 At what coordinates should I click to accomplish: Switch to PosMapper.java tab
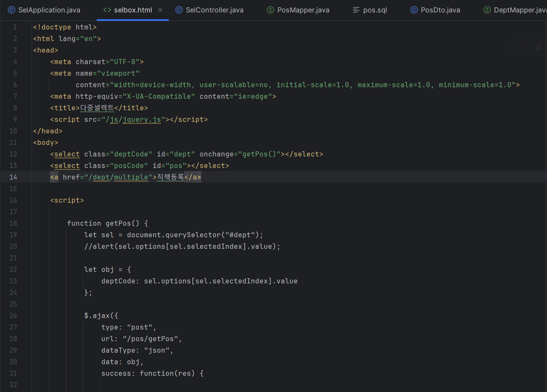click(298, 10)
